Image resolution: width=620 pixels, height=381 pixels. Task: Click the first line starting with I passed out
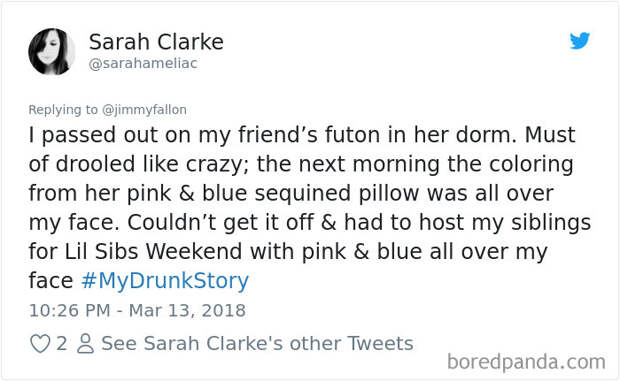[302, 135]
